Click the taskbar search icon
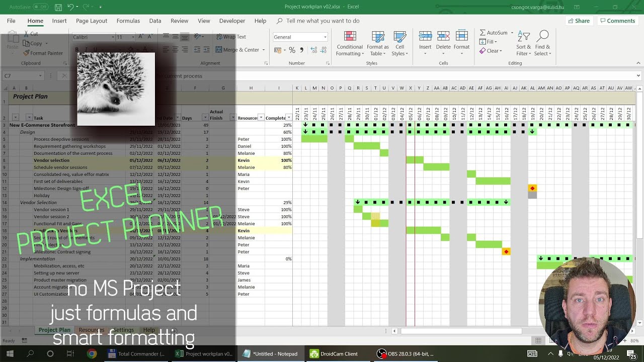The height and width of the screenshot is (362, 644). pyautogui.click(x=30, y=353)
